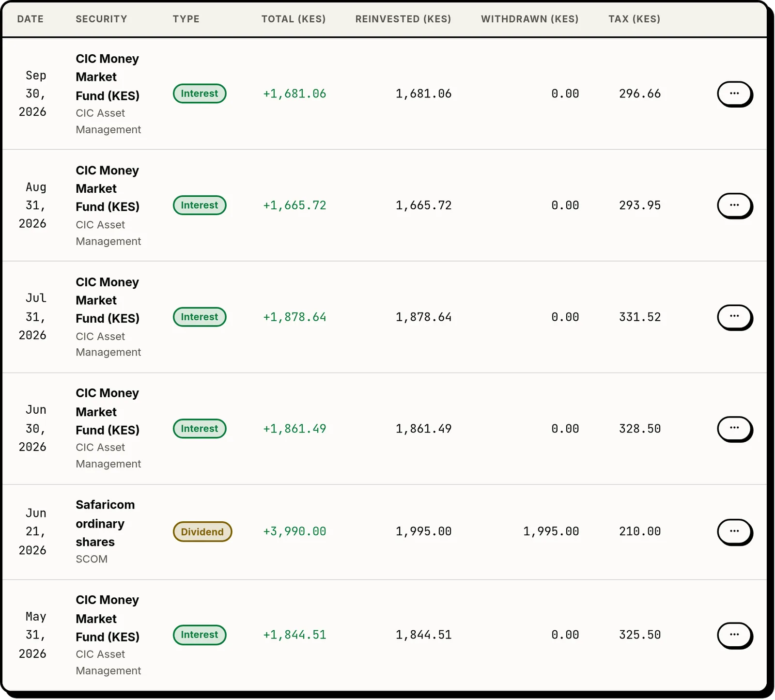
Task: Click tax value 296.66
Action: point(640,93)
